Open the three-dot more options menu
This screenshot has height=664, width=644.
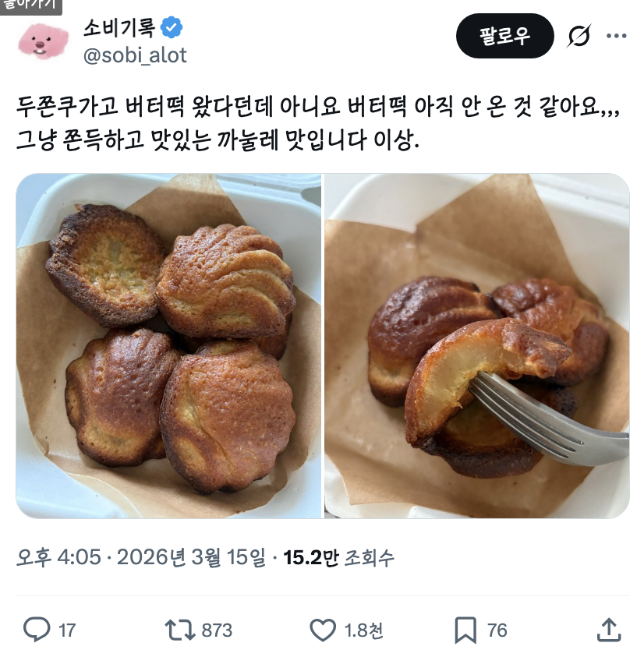pos(617,36)
